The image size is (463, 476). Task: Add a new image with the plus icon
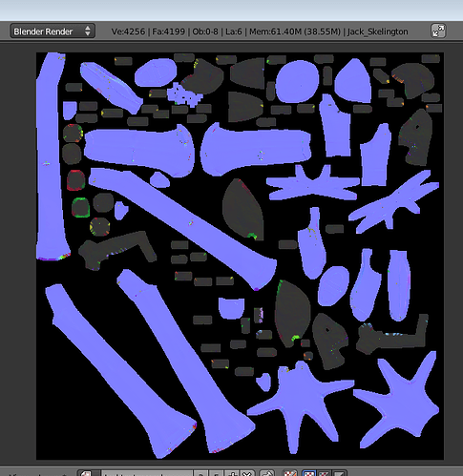click(x=232, y=473)
